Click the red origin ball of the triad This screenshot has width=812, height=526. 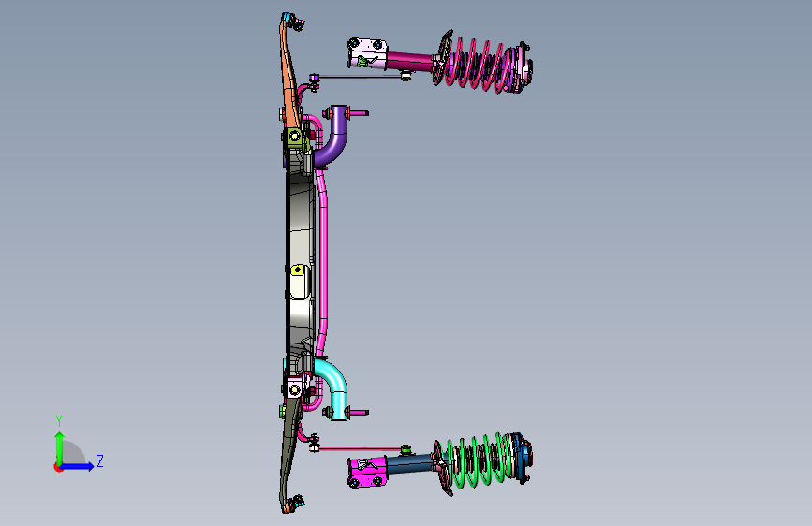(x=58, y=467)
